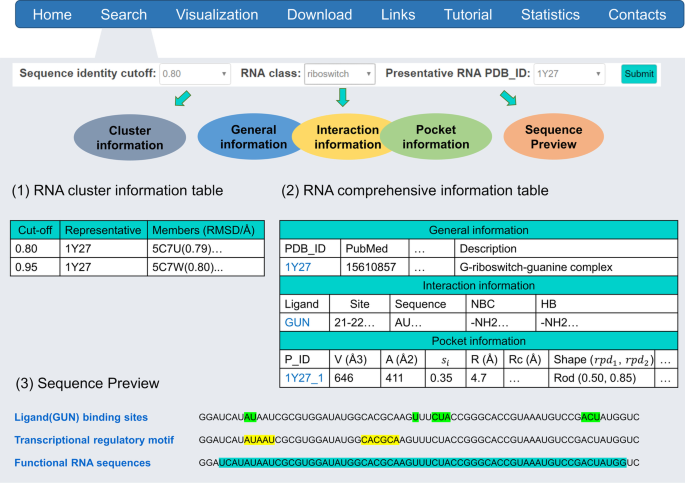
Task: Click the 1Y27_1 pocket ID link
Action: (304, 379)
